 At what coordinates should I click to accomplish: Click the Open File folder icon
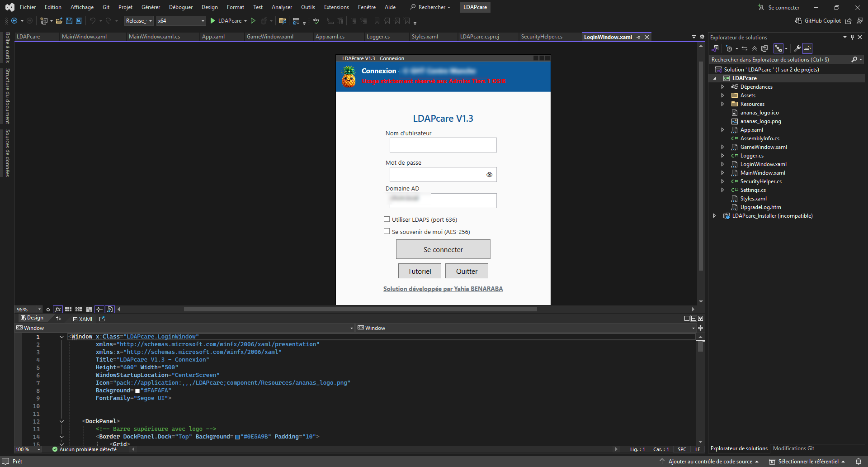pyautogui.click(x=59, y=21)
